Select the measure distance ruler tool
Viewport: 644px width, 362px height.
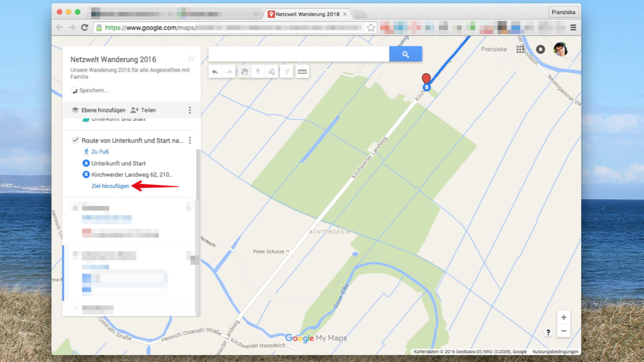click(302, 72)
